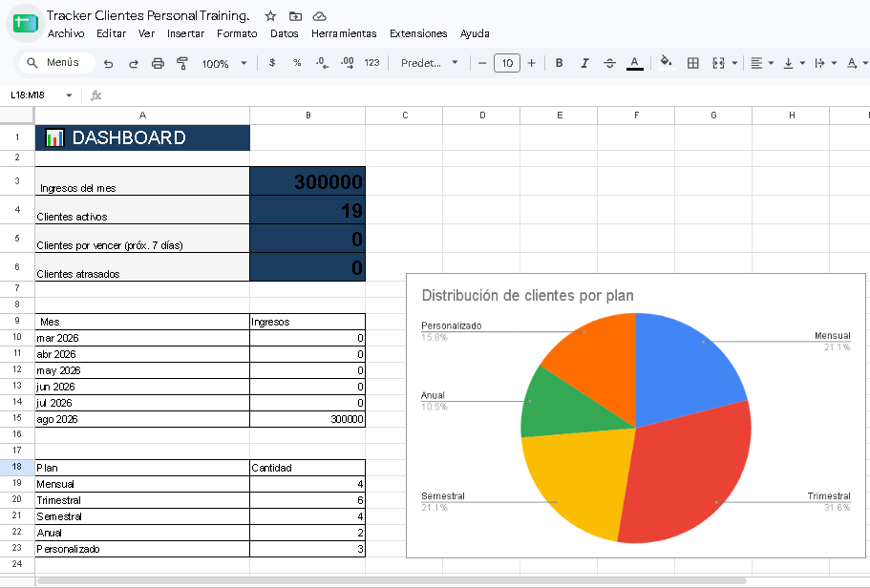Open the Predet... font dropdown
This screenshot has height=588, width=870.
[430, 63]
